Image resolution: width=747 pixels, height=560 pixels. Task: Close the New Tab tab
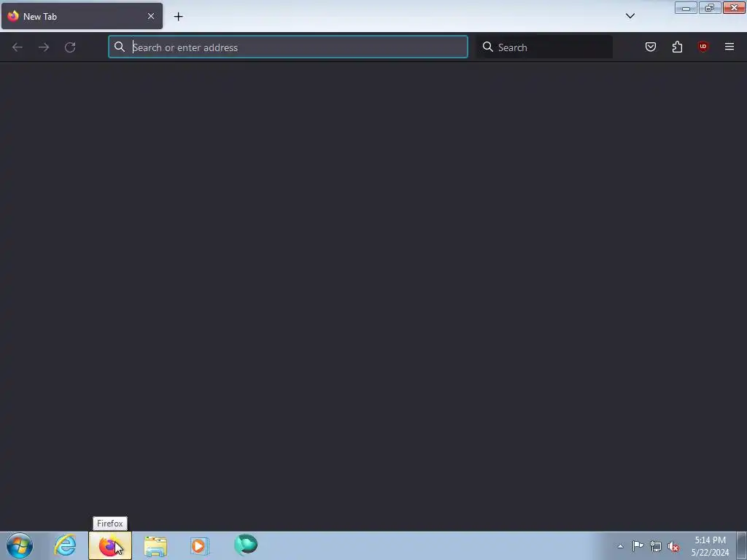[x=151, y=16]
